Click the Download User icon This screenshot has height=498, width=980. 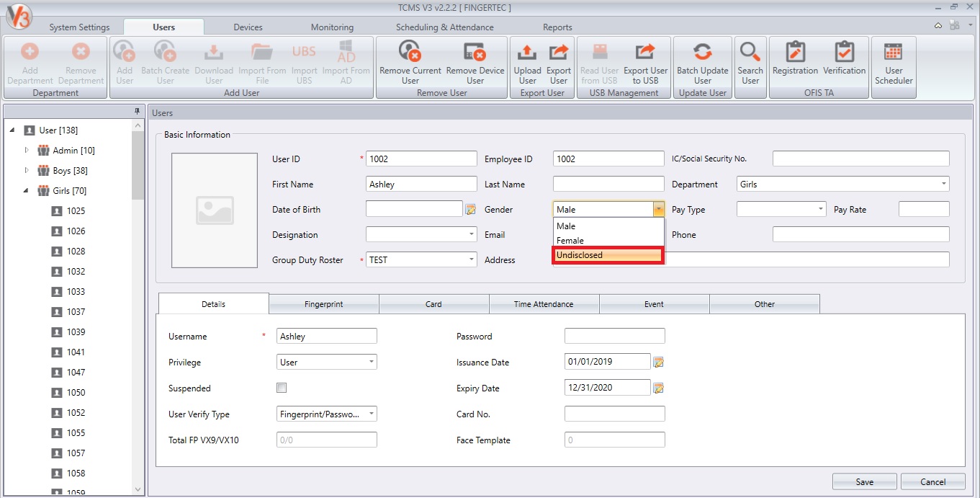point(214,52)
